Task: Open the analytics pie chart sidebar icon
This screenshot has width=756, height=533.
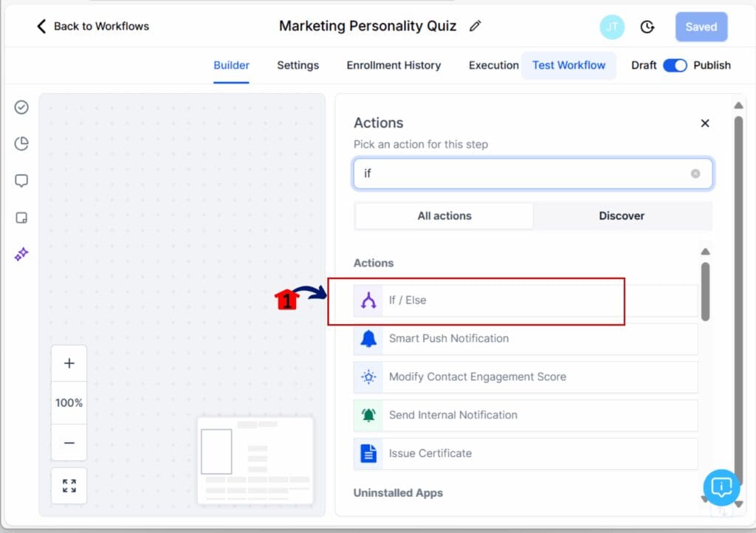Action: coord(21,143)
